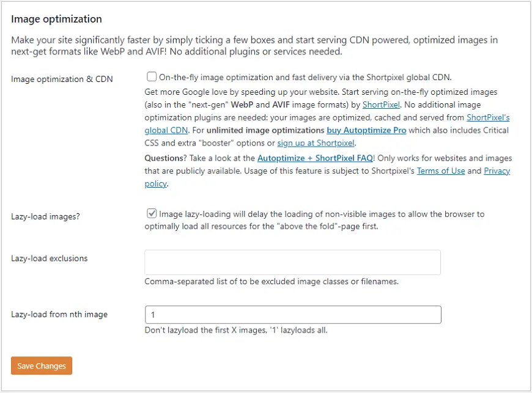Click the 'On-the-fly image optimization' checkbox label text
Screen dimensions: 532x393
click(x=305, y=78)
